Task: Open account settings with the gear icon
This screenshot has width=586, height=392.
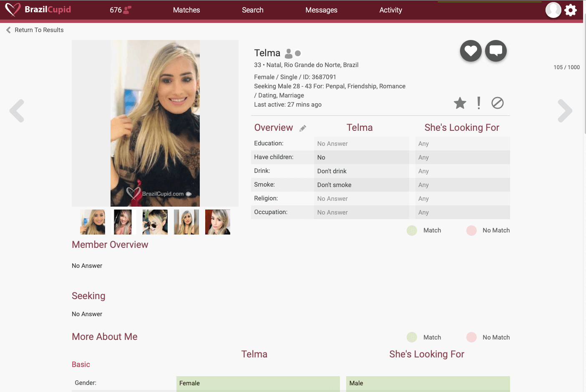Action: click(x=571, y=10)
